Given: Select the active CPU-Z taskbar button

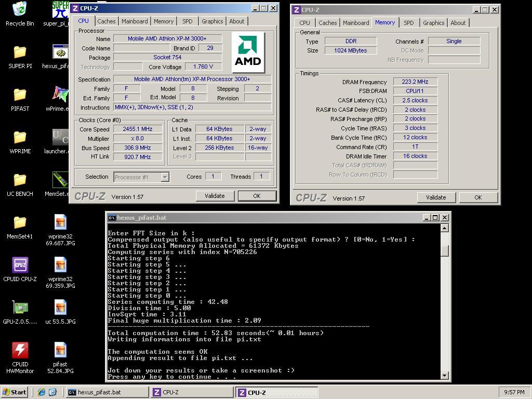Looking at the screenshot, I should (x=277, y=392).
